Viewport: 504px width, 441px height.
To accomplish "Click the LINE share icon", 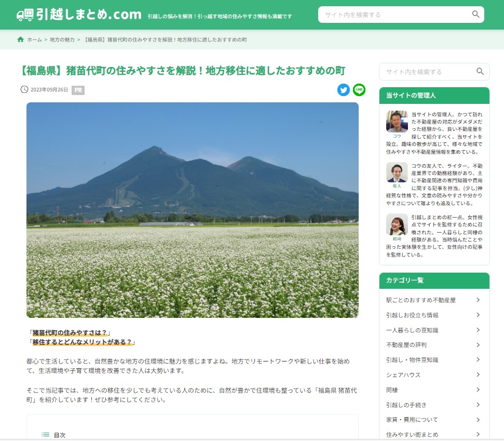I will click(358, 90).
